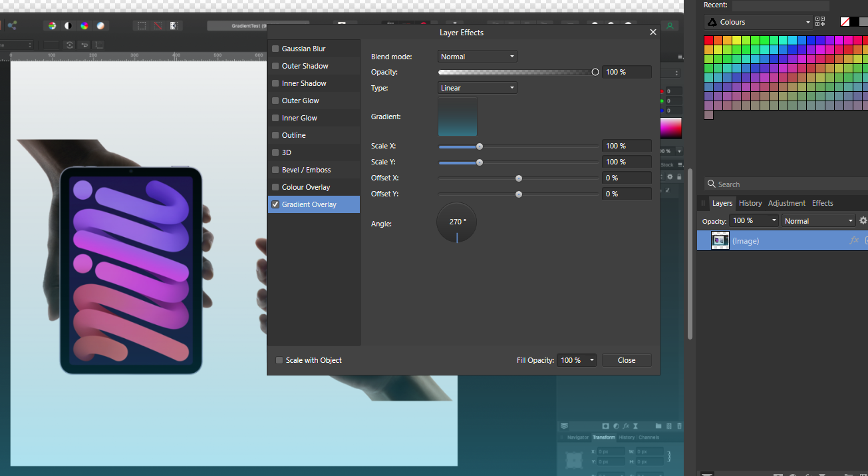Add an adjustment layer via half-circle icon
868x476 pixels.
(617, 426)
